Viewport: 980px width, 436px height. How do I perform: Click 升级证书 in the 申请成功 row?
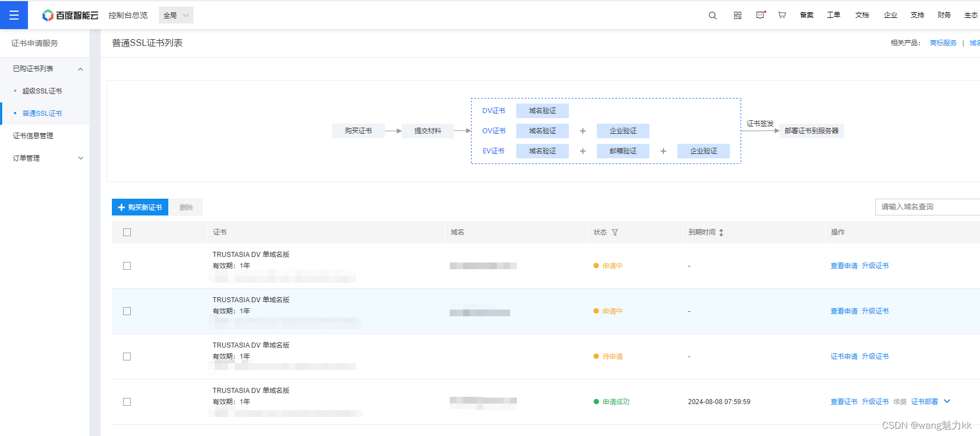click(875, 402)
